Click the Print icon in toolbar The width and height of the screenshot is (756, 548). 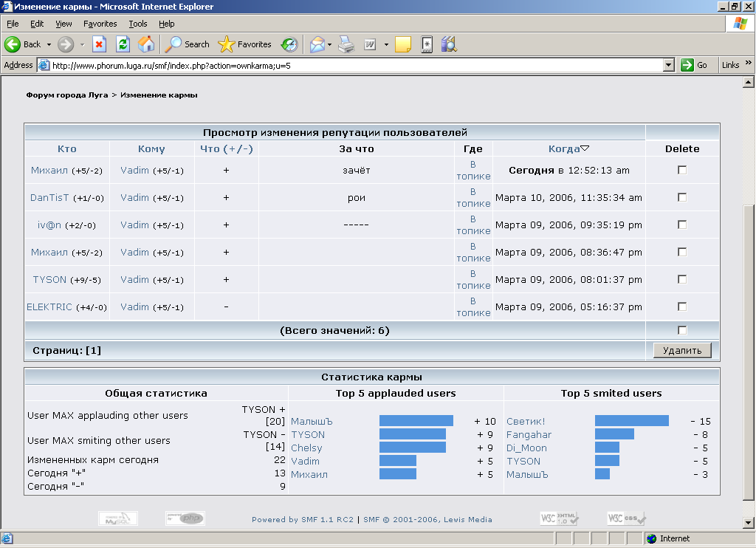[x=346, y=44]
